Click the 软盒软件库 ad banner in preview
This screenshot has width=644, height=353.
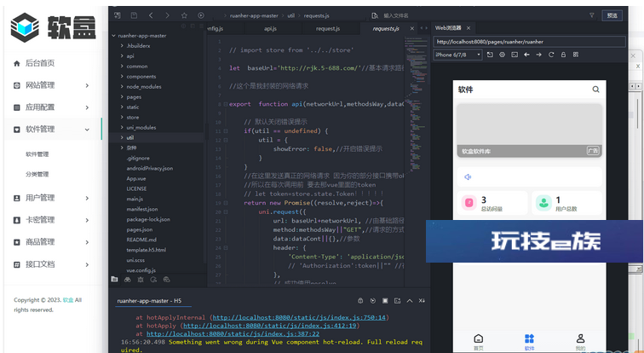pos(529,130)
